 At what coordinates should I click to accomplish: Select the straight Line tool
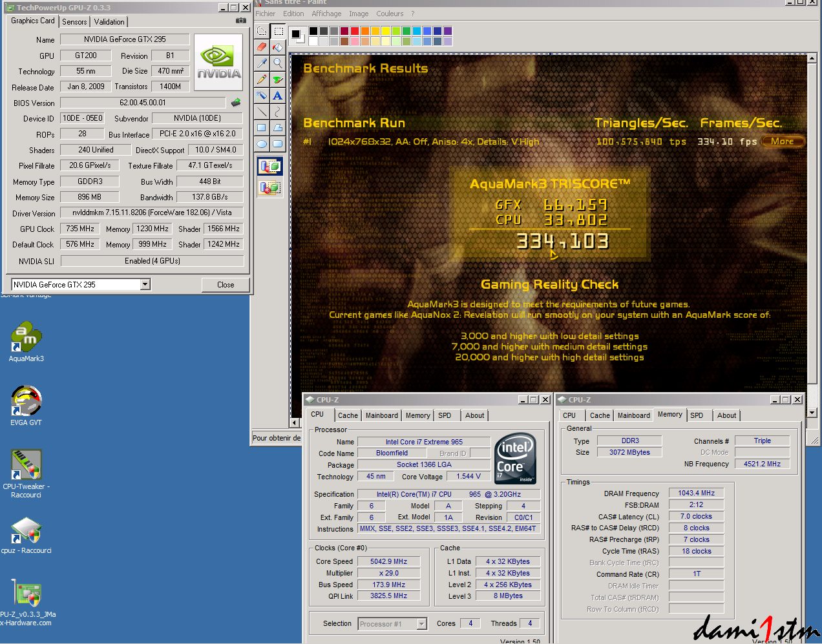click(x=262, y=112)
